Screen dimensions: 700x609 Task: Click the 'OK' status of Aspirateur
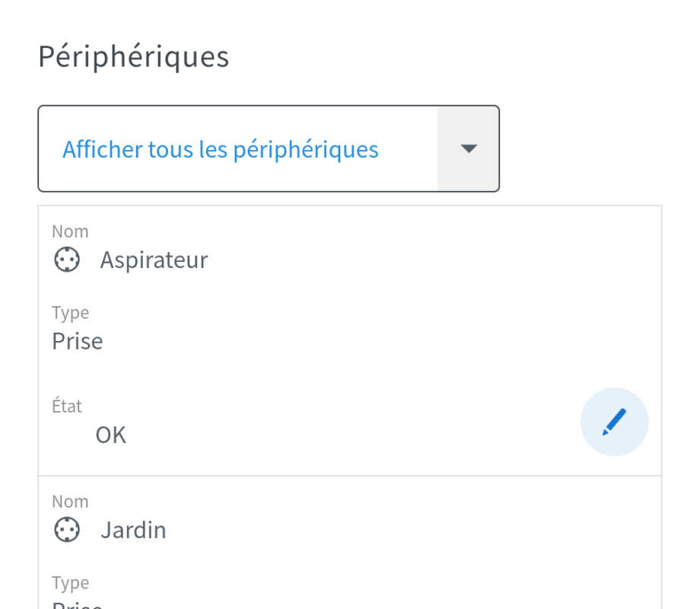click(x=111, y=435)
